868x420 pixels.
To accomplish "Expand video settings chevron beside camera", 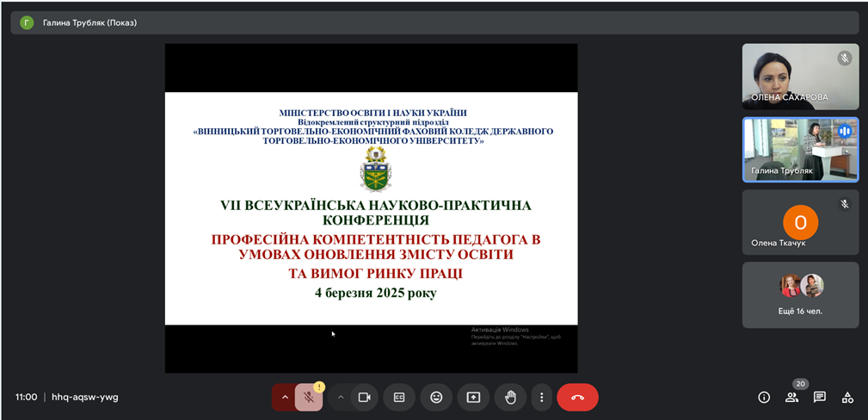I will 341,398.
